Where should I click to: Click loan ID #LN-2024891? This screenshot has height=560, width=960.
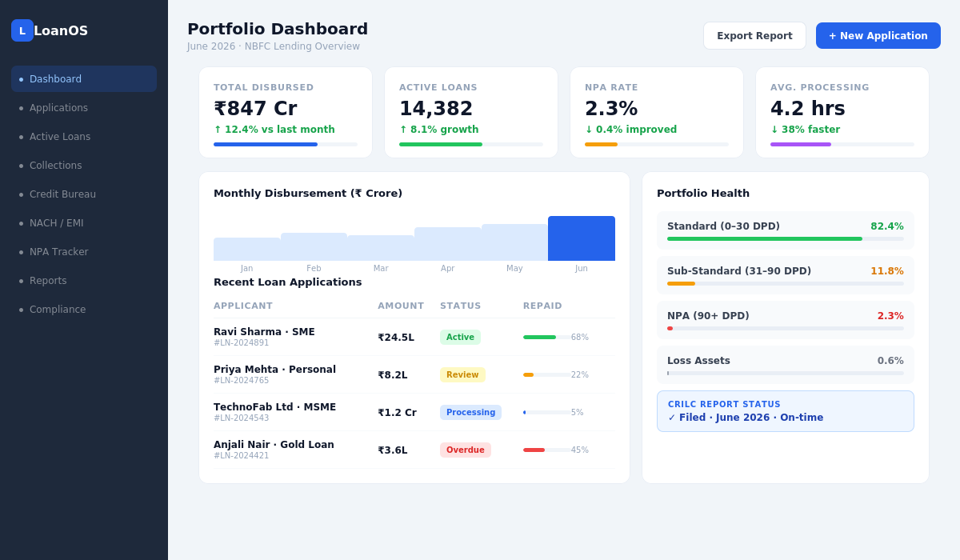point(242,343)
